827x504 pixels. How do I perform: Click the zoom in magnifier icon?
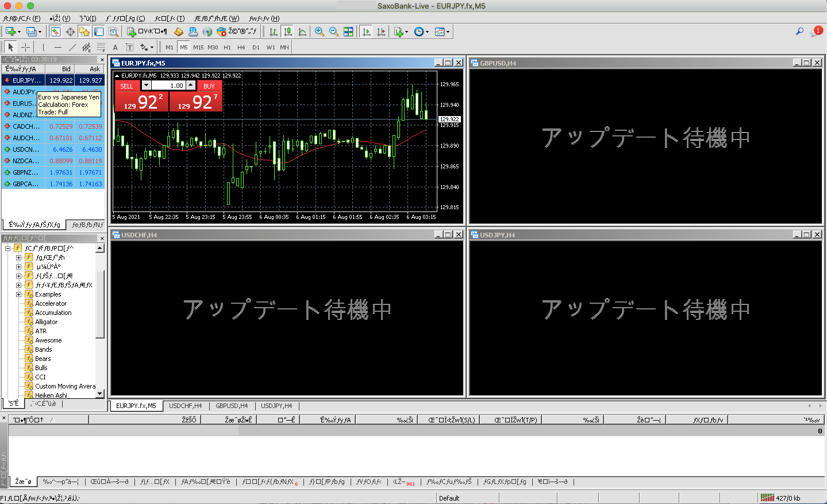click(x=320, y=32)
